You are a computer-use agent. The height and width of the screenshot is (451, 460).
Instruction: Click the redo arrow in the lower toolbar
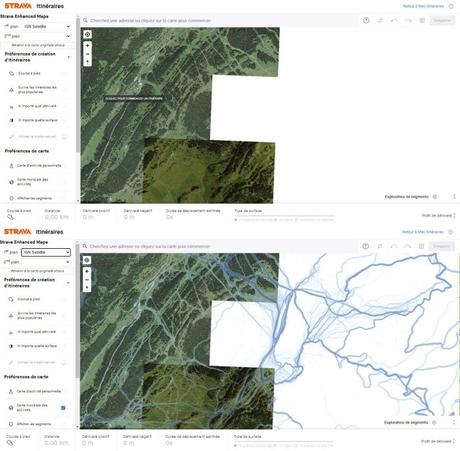pos(407,246)
